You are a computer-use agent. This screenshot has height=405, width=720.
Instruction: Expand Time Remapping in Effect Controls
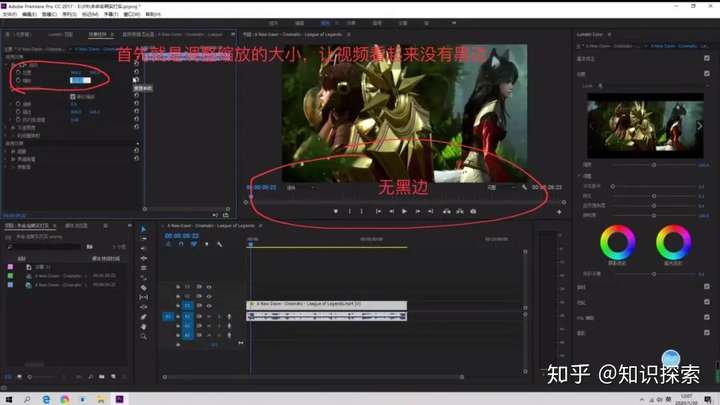coord(6,135)
